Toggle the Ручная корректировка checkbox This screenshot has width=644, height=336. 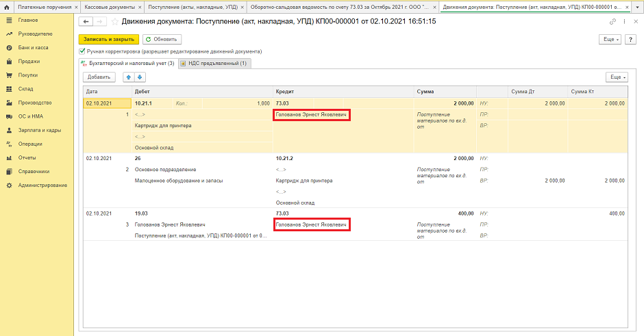coord(83,51)
